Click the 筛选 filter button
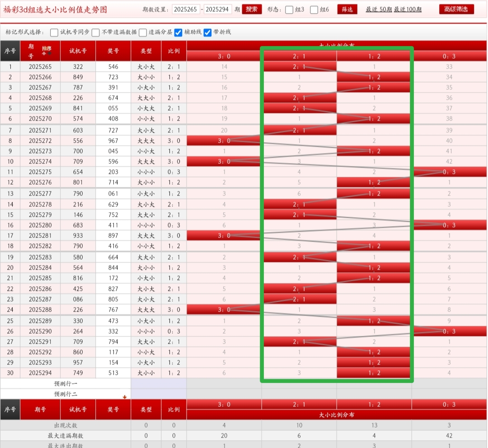This screenshot has height=448, width=488. point(347,9)
